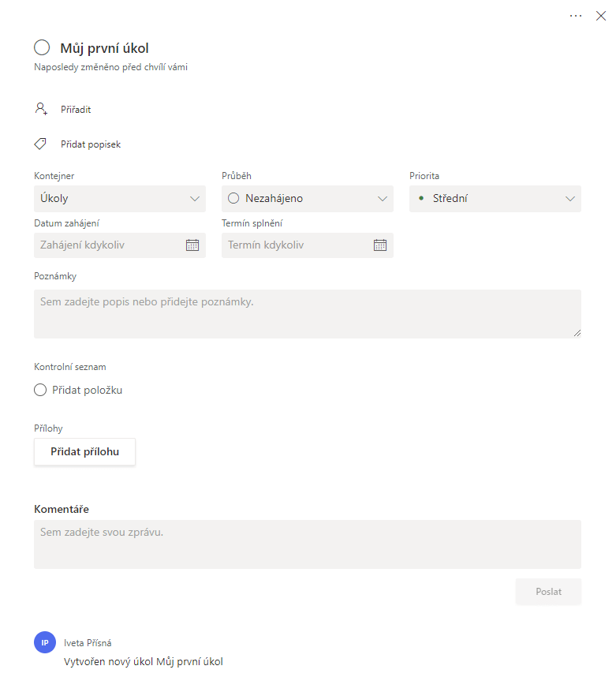Screen dimensions: 616x677
Task: Click the Přidat přílohu button
Action: tap(84, 451)
